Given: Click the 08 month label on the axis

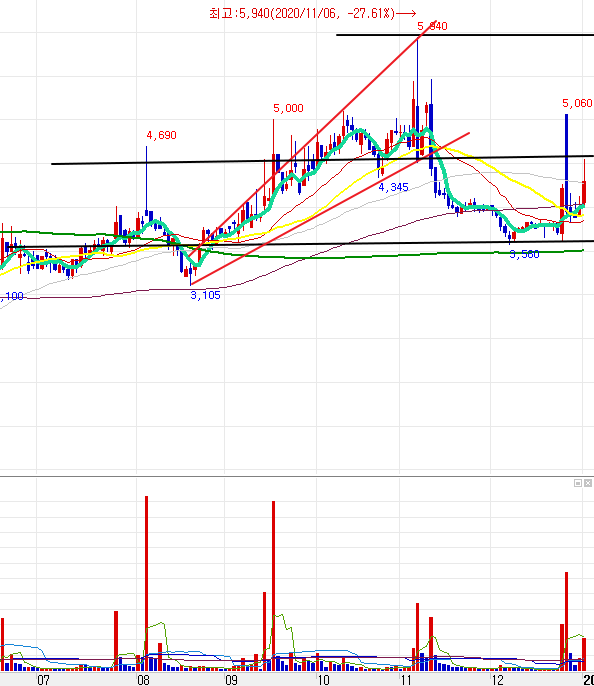Looking at the screenshot, I should click(143, 680).
